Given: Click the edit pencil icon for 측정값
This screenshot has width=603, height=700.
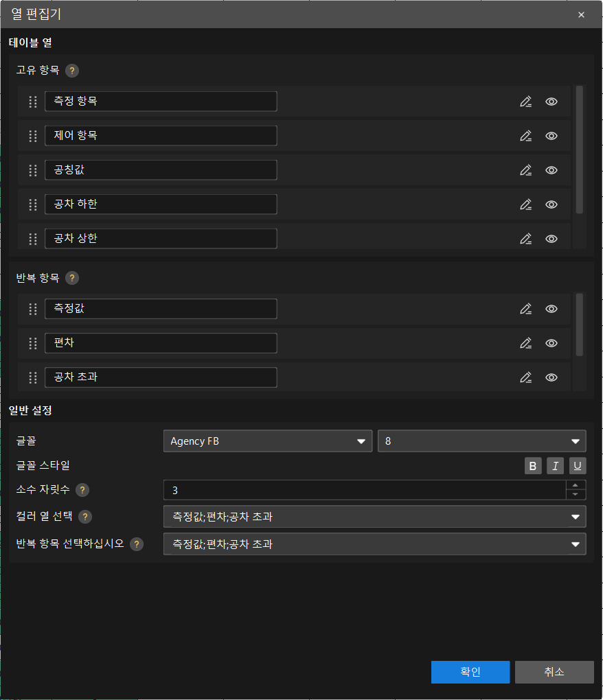Looking at the screenshot, I should point(525,309).
